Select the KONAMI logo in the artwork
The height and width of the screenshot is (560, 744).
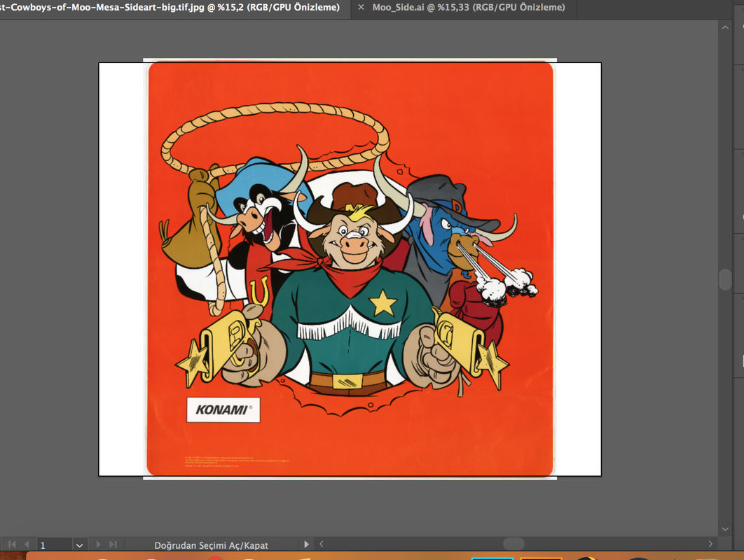click(223, 409)
